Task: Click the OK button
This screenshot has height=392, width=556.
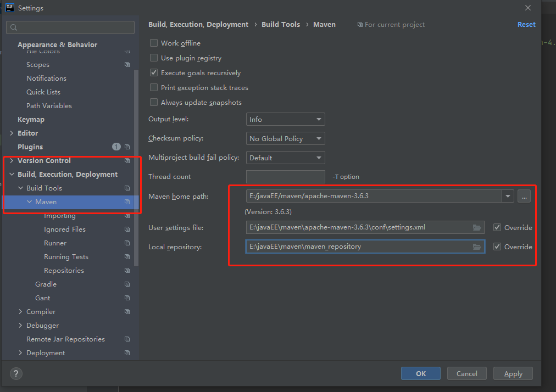Action: tap(421, 373)
